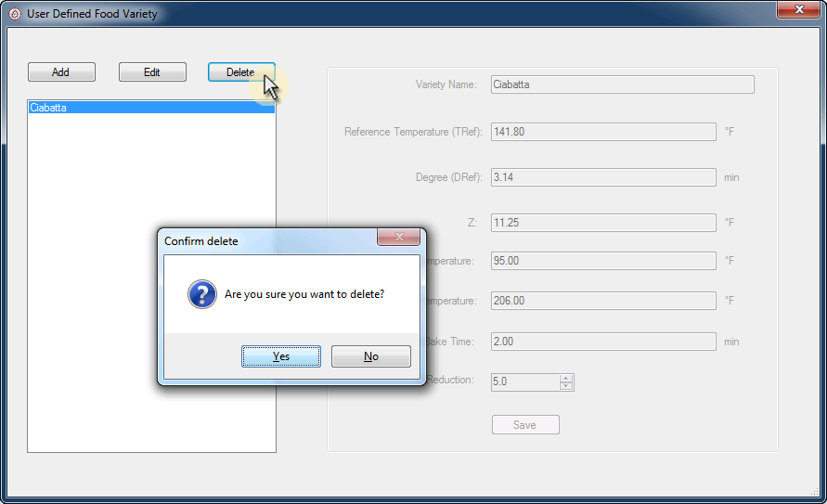Close the User Defined Food Variety window

coord(797,9)
